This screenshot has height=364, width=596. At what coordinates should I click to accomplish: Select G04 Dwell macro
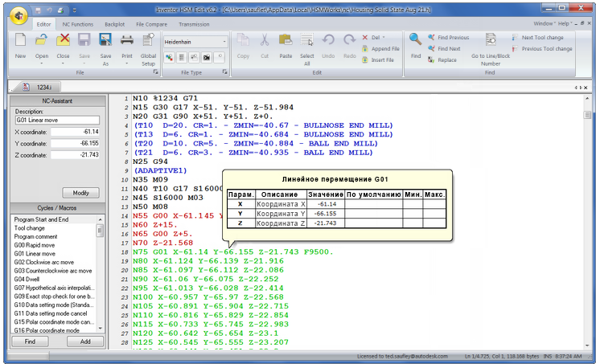click(27, 280)
